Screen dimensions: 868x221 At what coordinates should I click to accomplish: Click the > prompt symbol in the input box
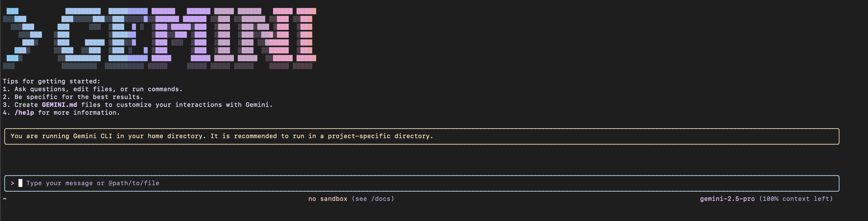[13, 183]
